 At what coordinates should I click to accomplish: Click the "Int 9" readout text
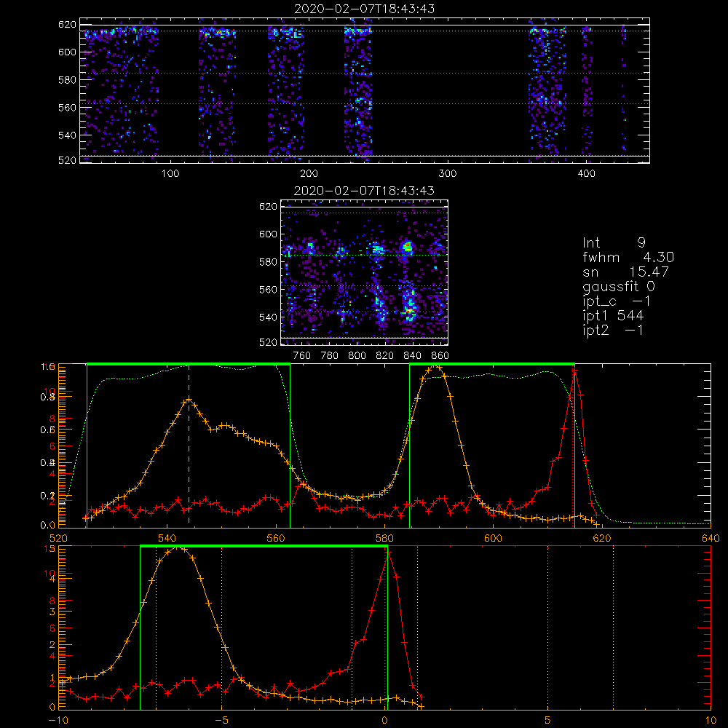pyautogui.click(x=614, y=243)
